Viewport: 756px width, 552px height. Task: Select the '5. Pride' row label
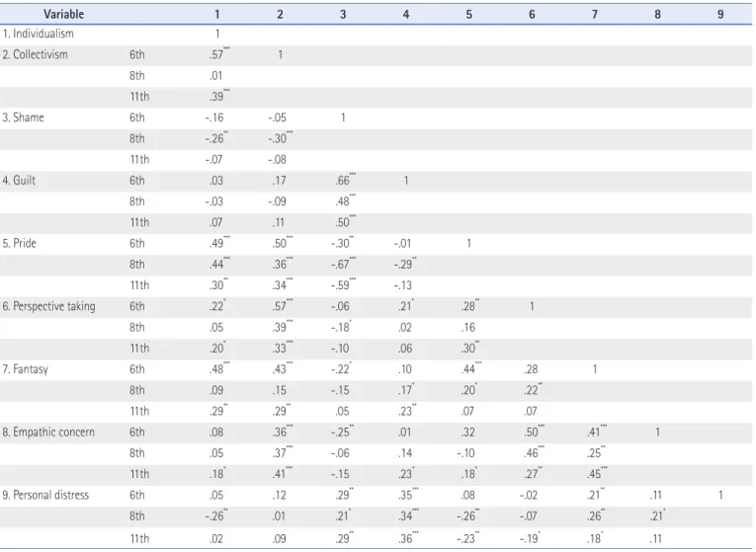tap(20, 243)
